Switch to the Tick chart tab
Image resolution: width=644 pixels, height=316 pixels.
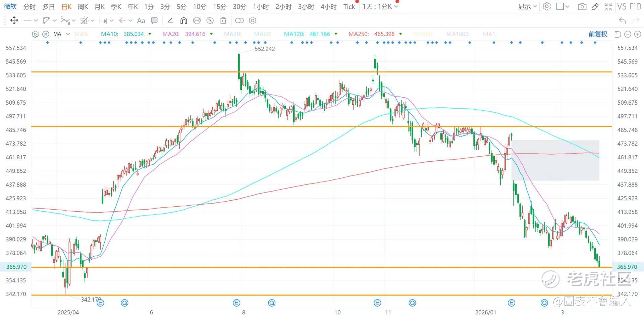349,7
